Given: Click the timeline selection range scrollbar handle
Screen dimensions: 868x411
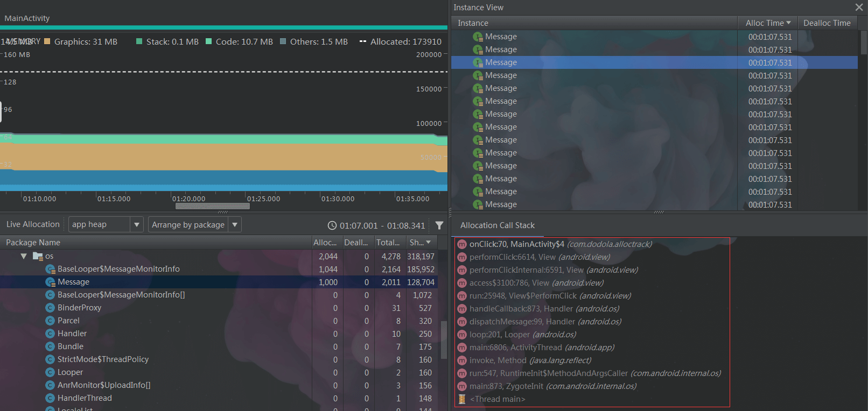Looking at the screenshot, I should click(212, 205).
